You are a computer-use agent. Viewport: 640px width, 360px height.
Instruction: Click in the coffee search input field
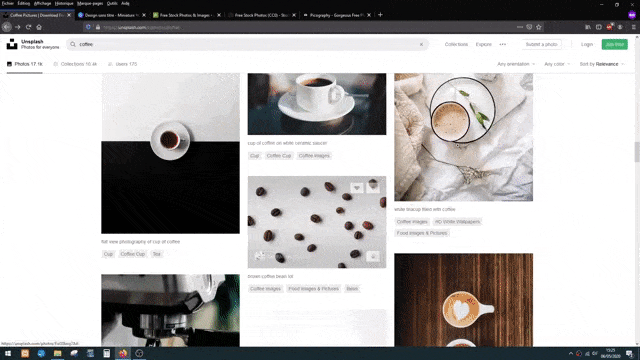pos(248,44)
